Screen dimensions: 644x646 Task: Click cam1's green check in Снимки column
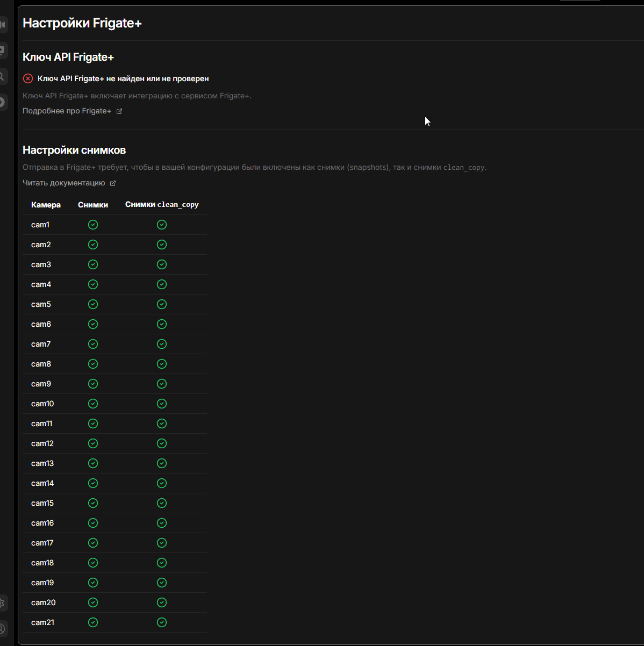pyautogui.click(x=93, y=225)
